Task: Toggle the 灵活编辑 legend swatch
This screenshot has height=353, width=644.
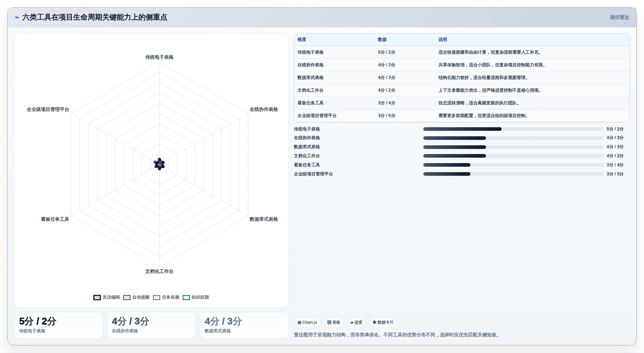Action: (x=97, y=298)
